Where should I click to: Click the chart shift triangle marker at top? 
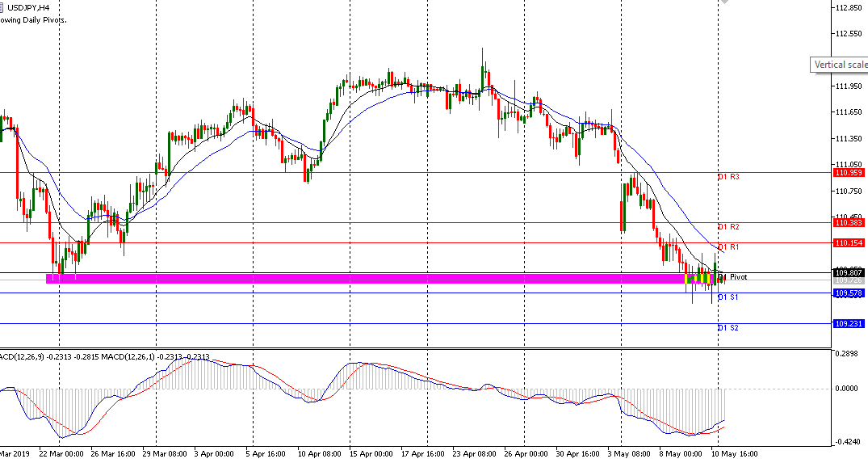724,2
